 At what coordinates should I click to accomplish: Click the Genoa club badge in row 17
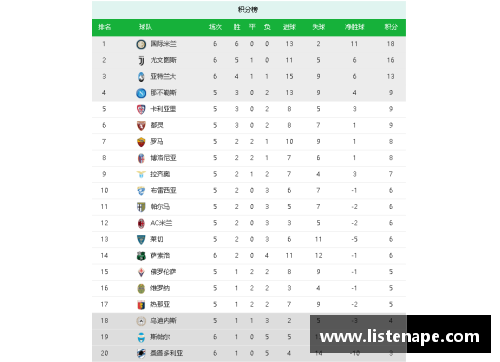[141, 305]
